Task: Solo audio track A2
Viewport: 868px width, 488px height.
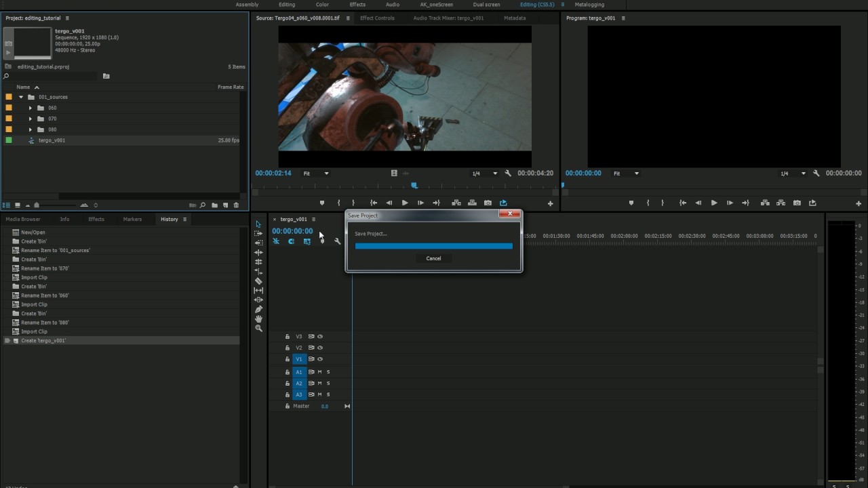Action: pyautogui.click(x=328, y=384)
